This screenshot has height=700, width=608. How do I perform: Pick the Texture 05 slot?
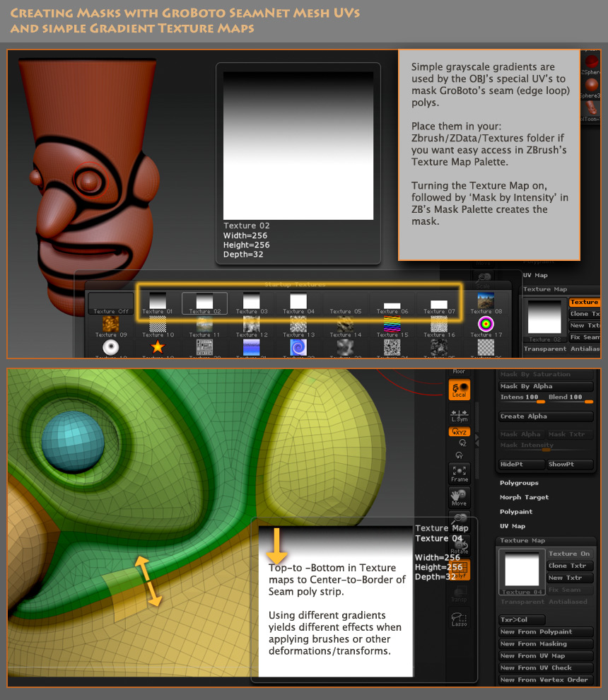345,303
